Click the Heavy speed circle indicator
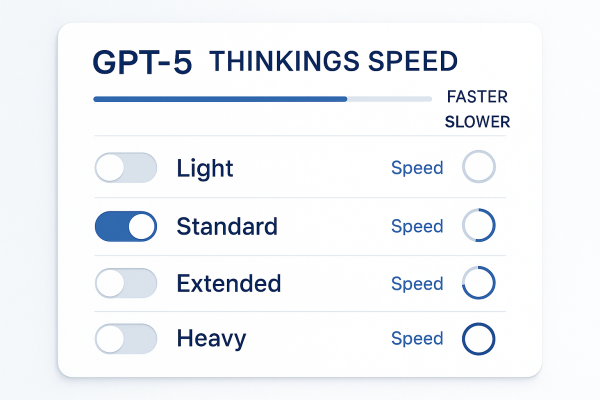This screenshot has width=600, height=400. 479,340
